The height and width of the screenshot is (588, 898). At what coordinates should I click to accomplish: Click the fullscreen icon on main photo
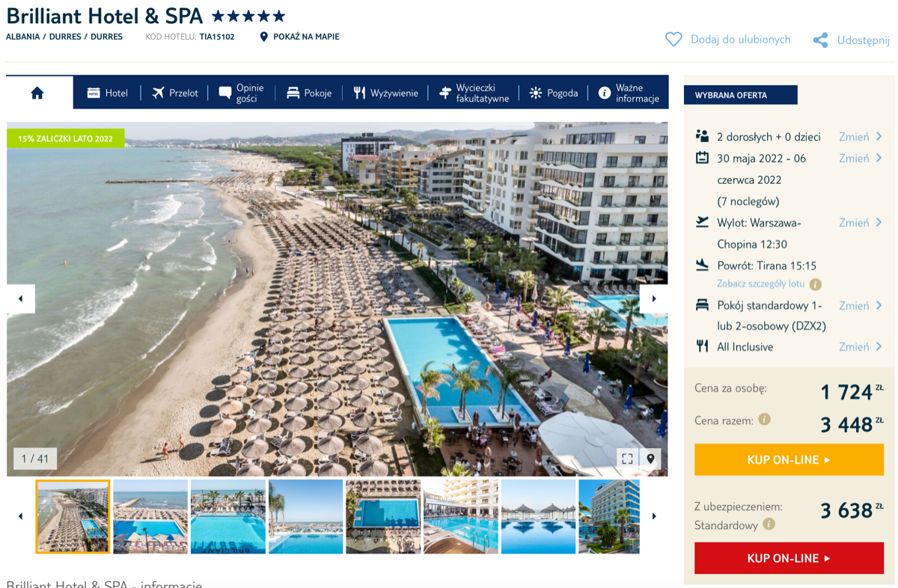pos(627,459)
